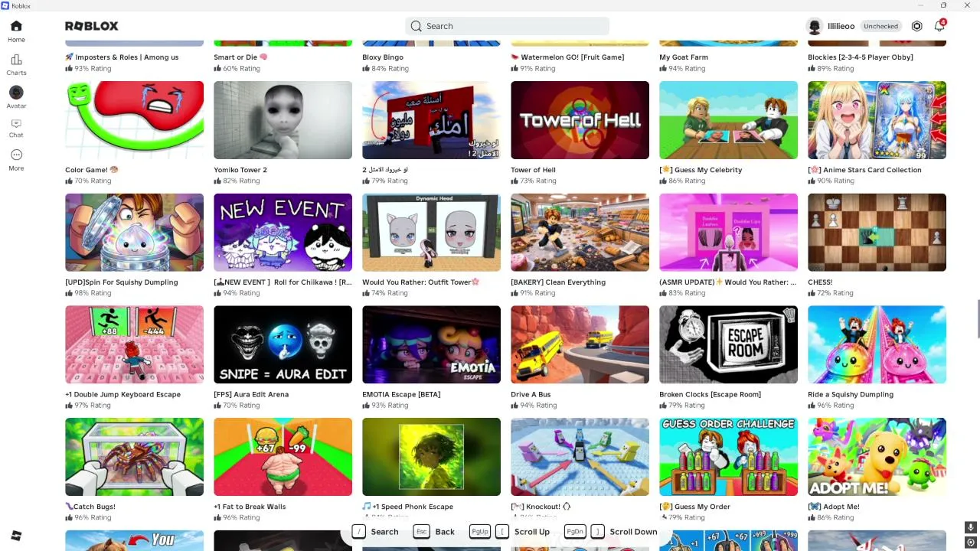Click thumbs-up icon beside Catch Bugs! rating
This screenshot has width=980, height=551.
point(69,517)
